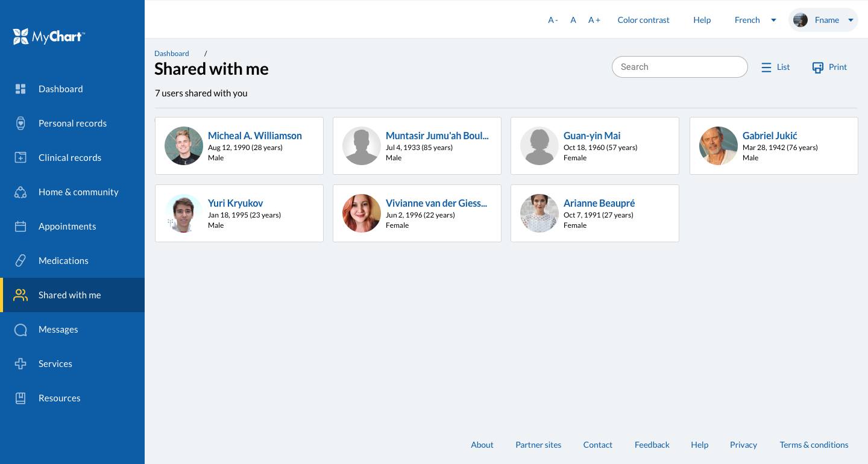Switch to Dashboard from the sidebar menu

click(x=60, y=89)
